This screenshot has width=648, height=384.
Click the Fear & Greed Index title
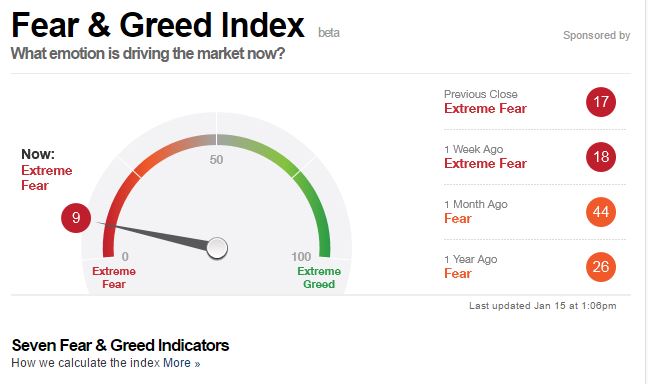click(x=158, y=25)
